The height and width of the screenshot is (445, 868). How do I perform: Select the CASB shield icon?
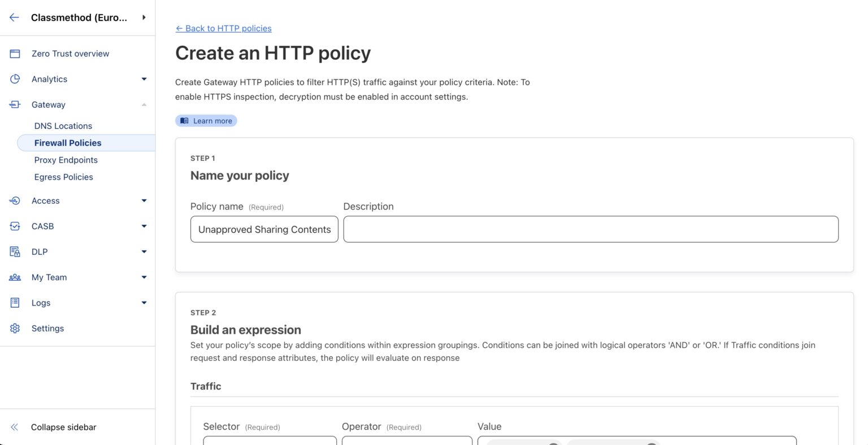[15, 226]
